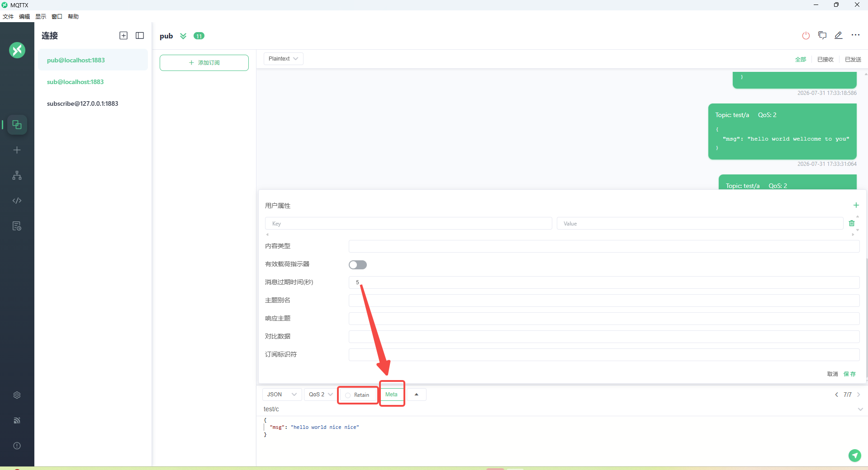The width and height of the screenshot is (868, 470).
Task: Show 已接收 messages tab
Action: pyautogui.click(x=825, y=60)
